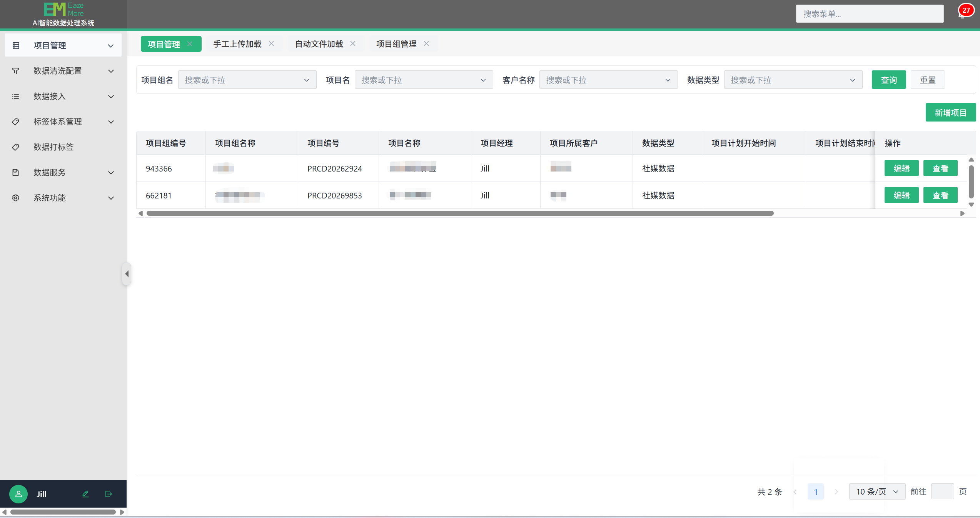Image resolution: width=980 pixels, height=518 pixels.
Task: Expand the 系统功能 menu
Action: click(x=111, y=198)
